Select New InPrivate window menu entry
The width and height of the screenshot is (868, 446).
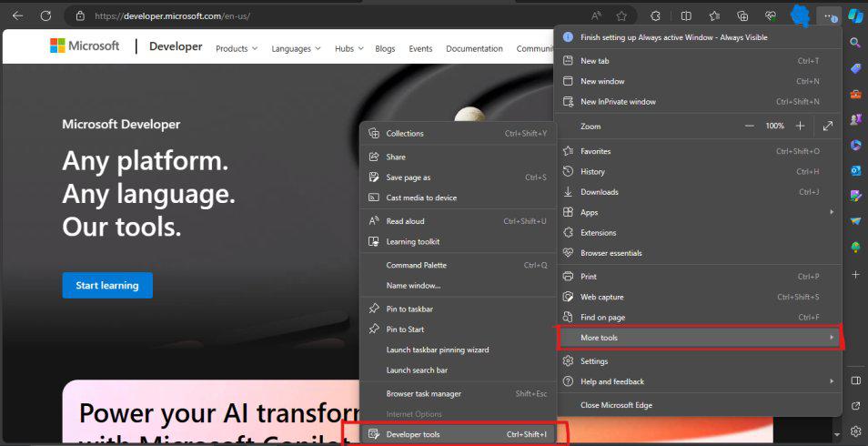tap(698, 102)
